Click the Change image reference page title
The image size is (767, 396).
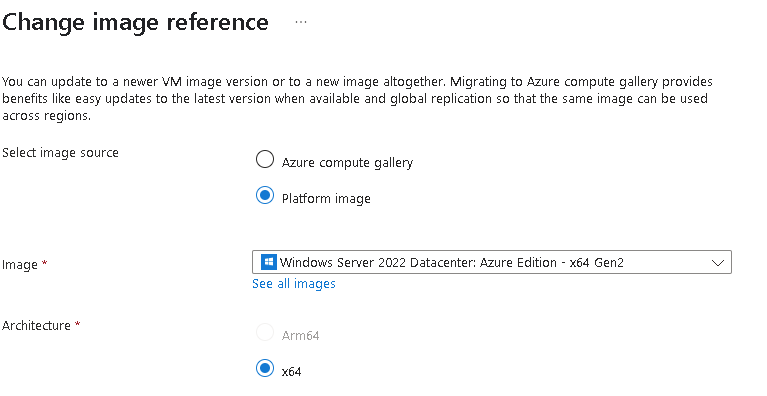tap(135, 22)
